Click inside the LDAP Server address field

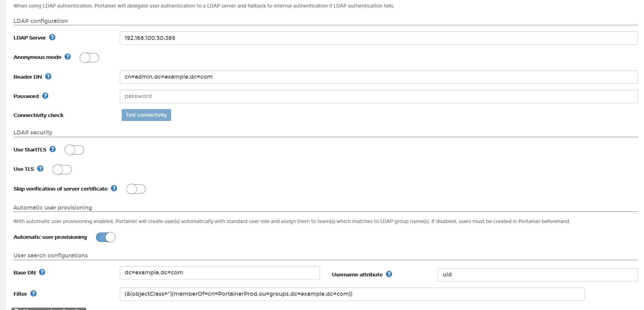(x=277, y=38)
